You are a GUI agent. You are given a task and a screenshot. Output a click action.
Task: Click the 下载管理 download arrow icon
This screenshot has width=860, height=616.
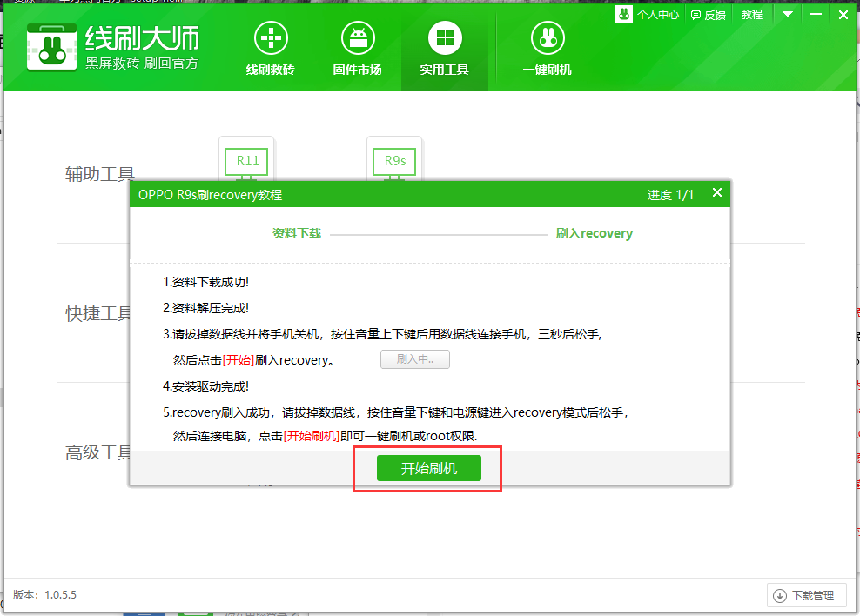[x=779, y=596]
